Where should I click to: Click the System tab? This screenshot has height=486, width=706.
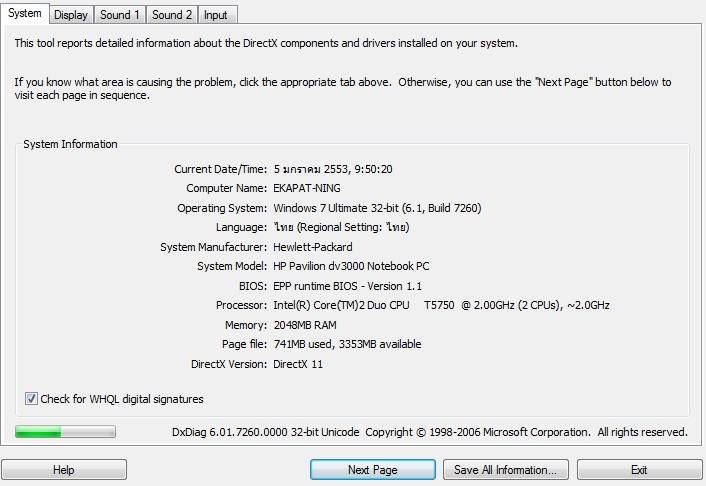click(x=25, y=14)
